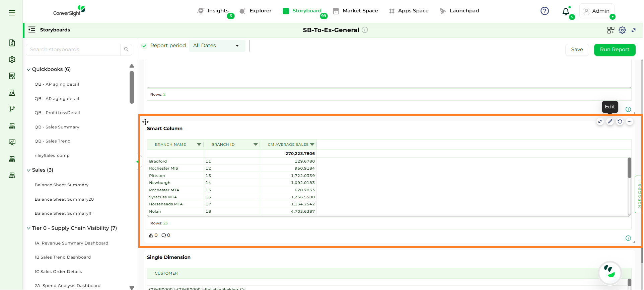Viewport: 644px width, 290px height.
Task: Open the notifications bell
Action: 566,11
